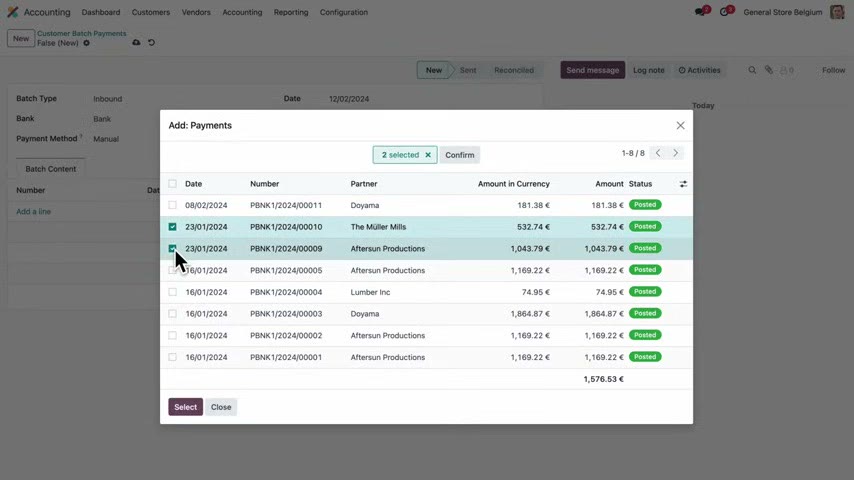Image resolution: width=854 pixels, height=480 pixels.
Task: Click the Date field 12/02/2024
Action: click(349, 99)
